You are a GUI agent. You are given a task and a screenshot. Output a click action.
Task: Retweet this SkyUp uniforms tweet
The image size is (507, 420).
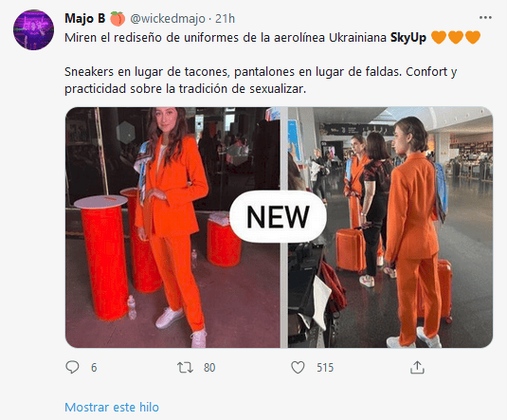click(185, 368)
